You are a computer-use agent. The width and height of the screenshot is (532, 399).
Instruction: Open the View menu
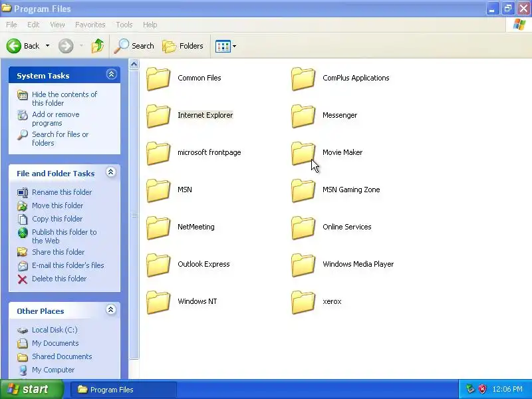point(57,25)
